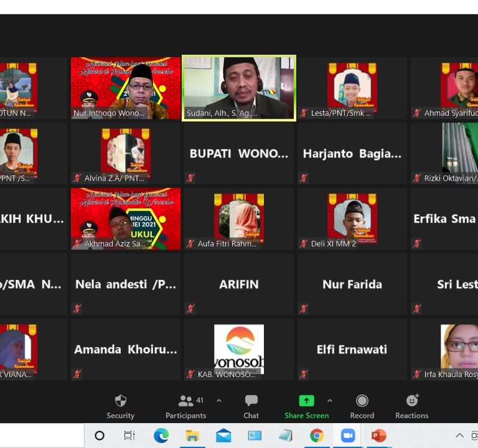
Task: Launch Microsoft Edge from the taskbar
Action: pyautogui.click(x=161, y=436)
